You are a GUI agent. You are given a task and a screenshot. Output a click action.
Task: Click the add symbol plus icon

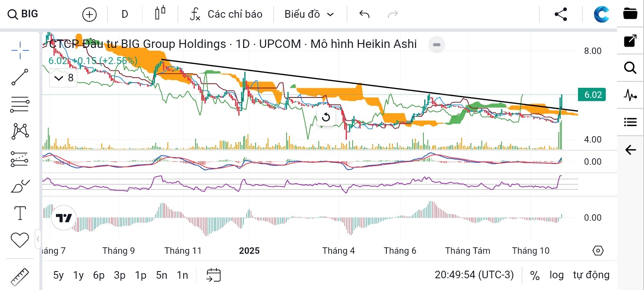(x=89, y=14)
